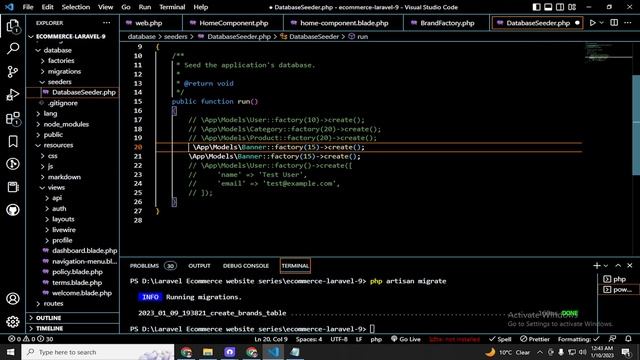Open run options dropdown arrow beside play
Viewport: 640px width, 360px height.
(x=601, y=23)
